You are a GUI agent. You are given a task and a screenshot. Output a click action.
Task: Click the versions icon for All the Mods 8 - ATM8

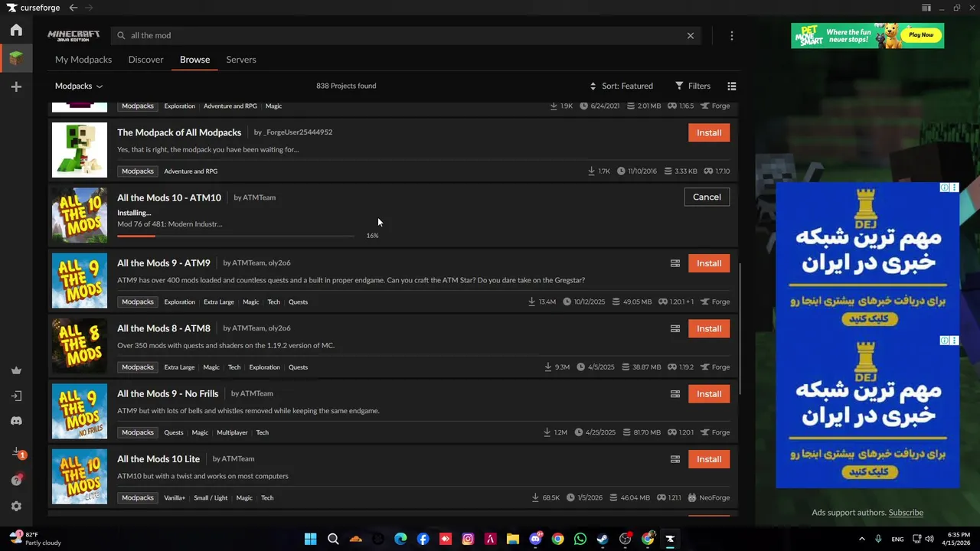(675, 328)
